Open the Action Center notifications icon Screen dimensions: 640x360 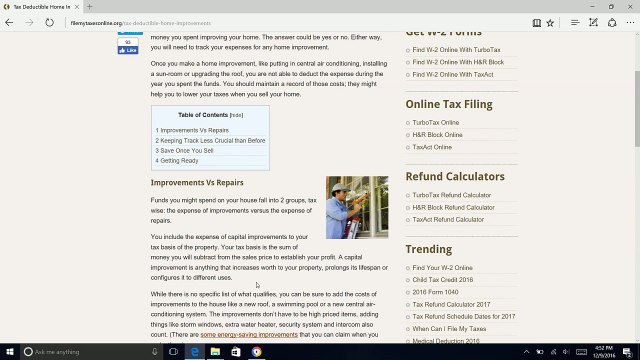(x=627, y=352)
